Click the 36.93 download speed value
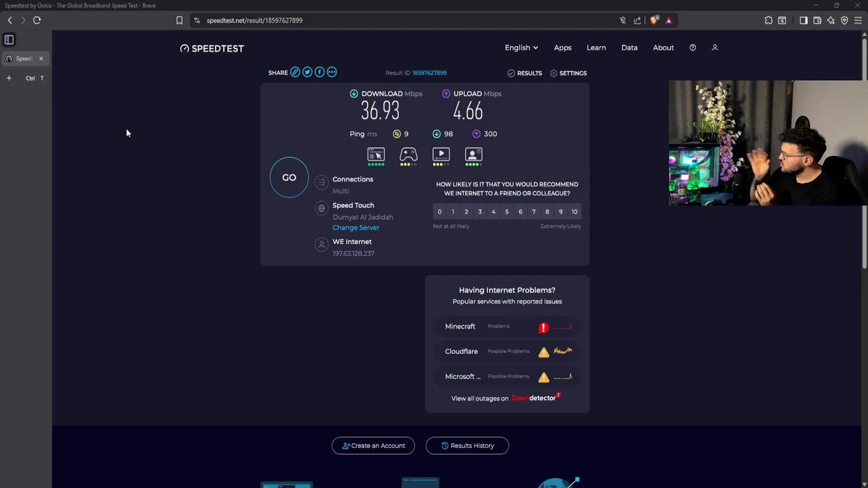The image size is (868, 488). [x=380, y=110]
